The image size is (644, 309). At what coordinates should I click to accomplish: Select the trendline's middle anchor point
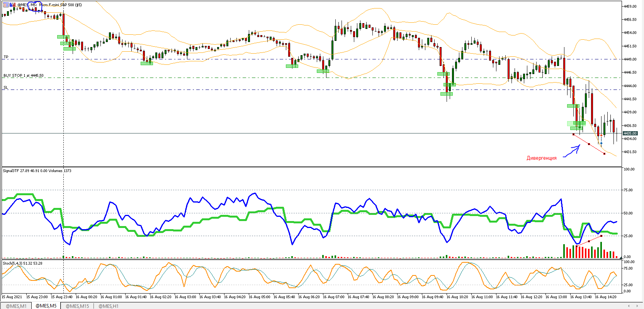[x=589, y=144]
